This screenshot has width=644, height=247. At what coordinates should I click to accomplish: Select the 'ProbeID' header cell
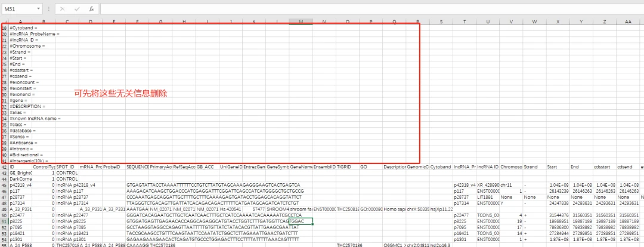tap(114, 168)
